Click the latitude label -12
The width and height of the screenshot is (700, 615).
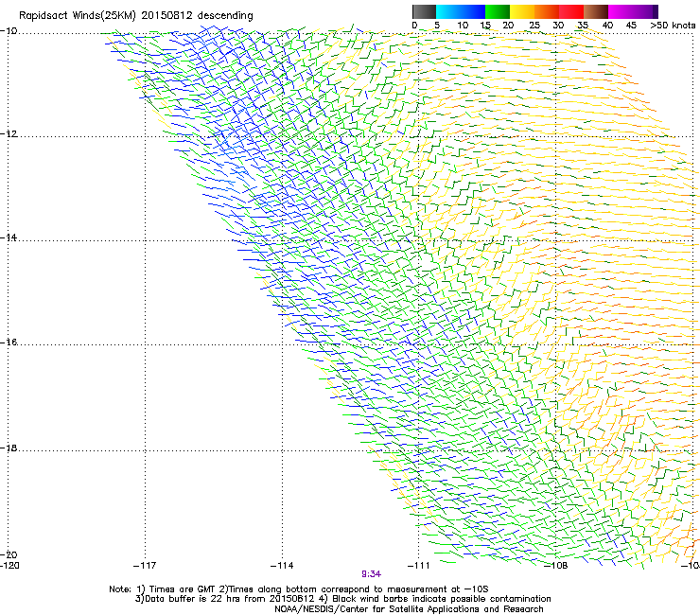[9, 134]
